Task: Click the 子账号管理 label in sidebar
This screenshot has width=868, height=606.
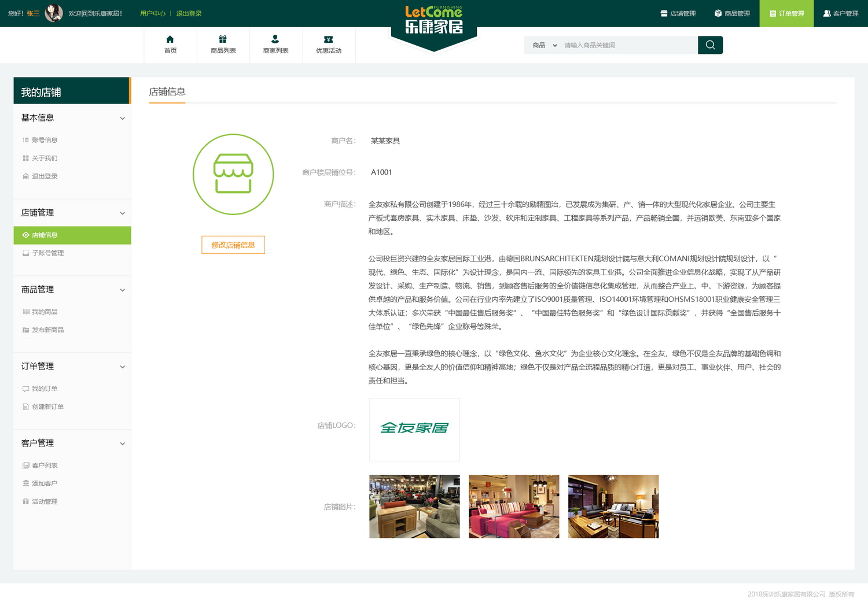Action: coord(48,253)
